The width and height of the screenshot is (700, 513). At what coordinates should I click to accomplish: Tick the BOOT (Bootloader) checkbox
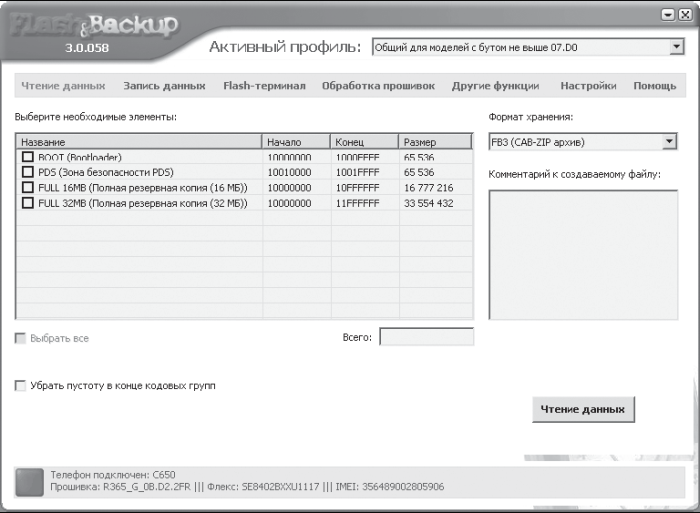point(28,157)
